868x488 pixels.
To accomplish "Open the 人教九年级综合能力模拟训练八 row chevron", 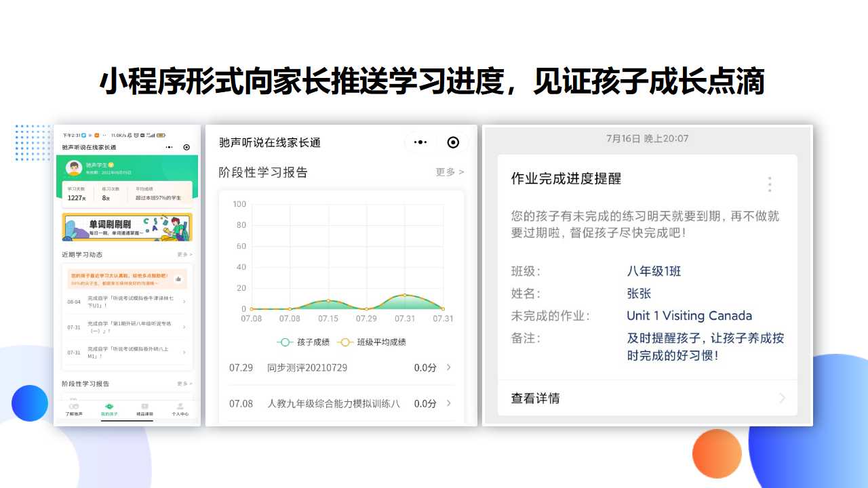I will click(x=448, y=403).
